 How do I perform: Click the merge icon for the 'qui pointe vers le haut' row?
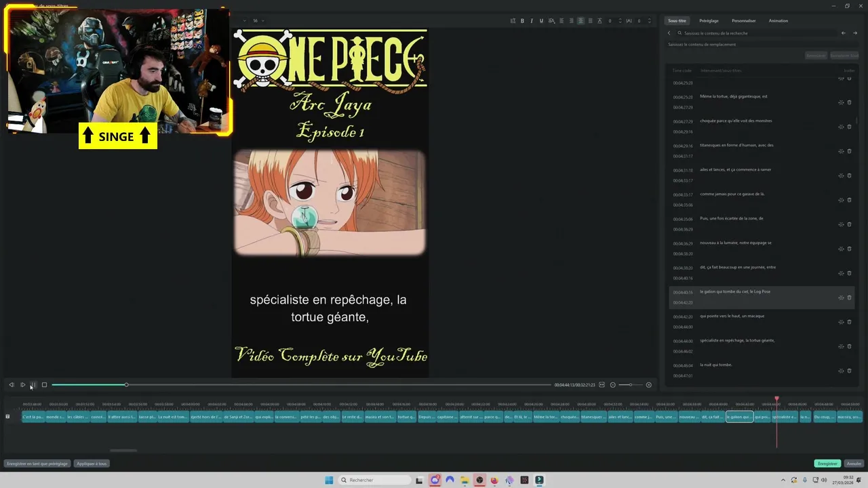click(841, 322)
